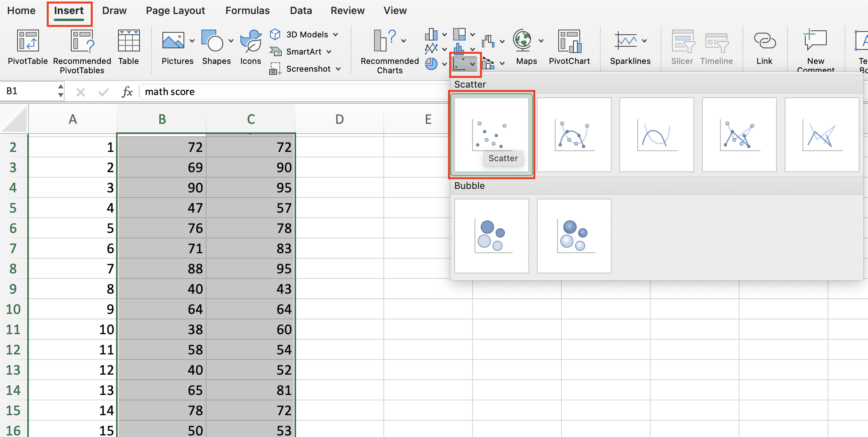Open the Screenshot dropdown menu
Viewport: 868px width, 437px height.
(338, 69)
